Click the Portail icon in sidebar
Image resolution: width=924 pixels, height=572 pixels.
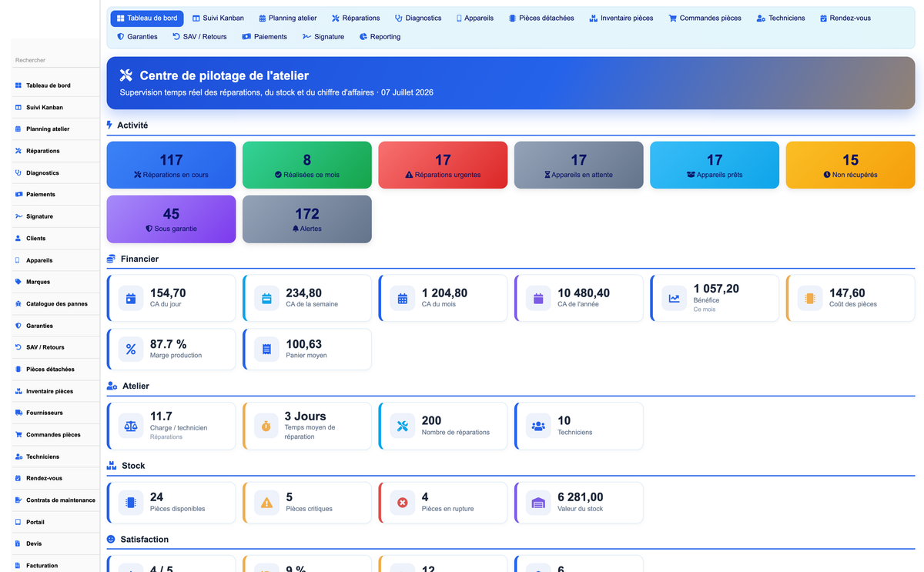(x=18, y=522)
